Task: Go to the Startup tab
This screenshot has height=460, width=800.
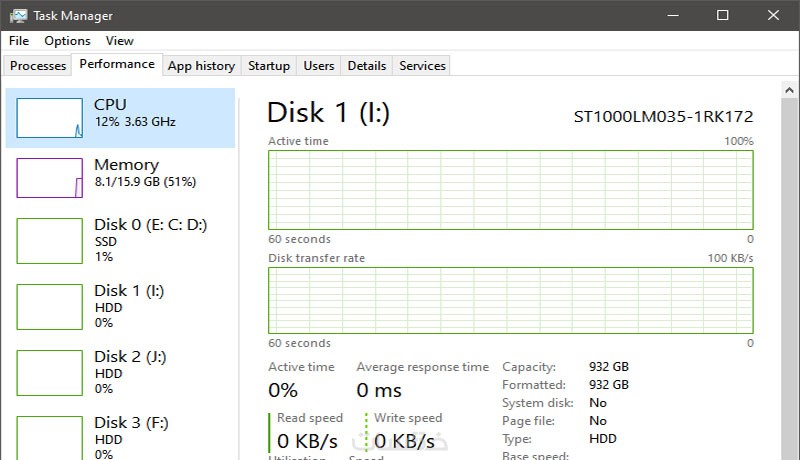Action: 268,66
